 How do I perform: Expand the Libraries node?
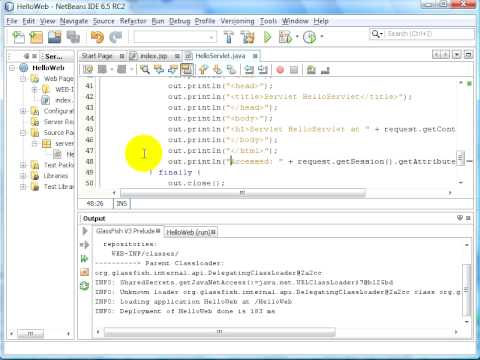[23, 176]
